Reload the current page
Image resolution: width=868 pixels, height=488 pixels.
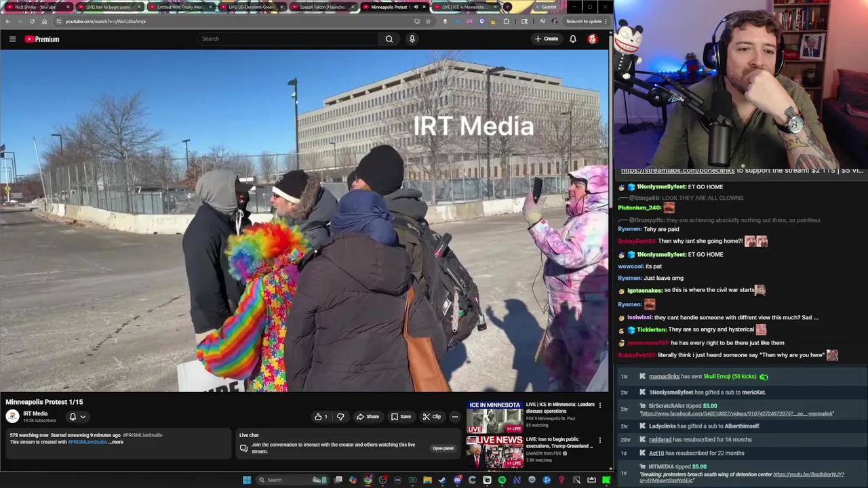[32, 21]
